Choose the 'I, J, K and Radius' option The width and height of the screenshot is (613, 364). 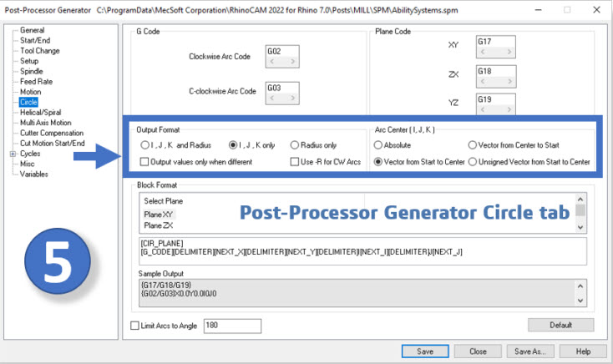pyautogui.click(x=145, y=145)
